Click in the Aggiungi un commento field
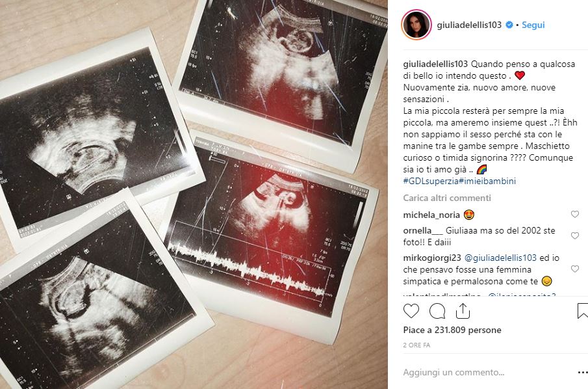588x389 pixels. pos(487,373)
